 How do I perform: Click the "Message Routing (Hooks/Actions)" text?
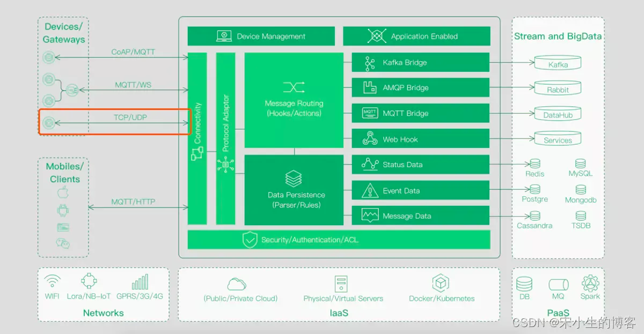click(294, 108)
